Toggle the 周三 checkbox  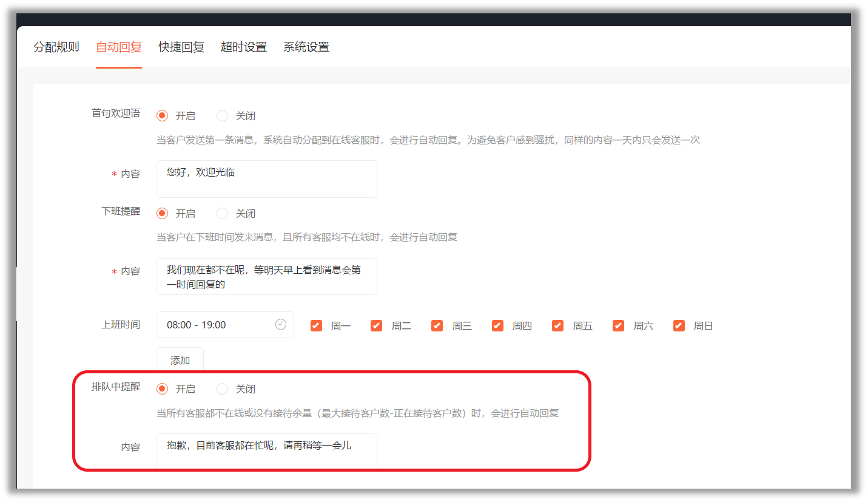[437, 326]
